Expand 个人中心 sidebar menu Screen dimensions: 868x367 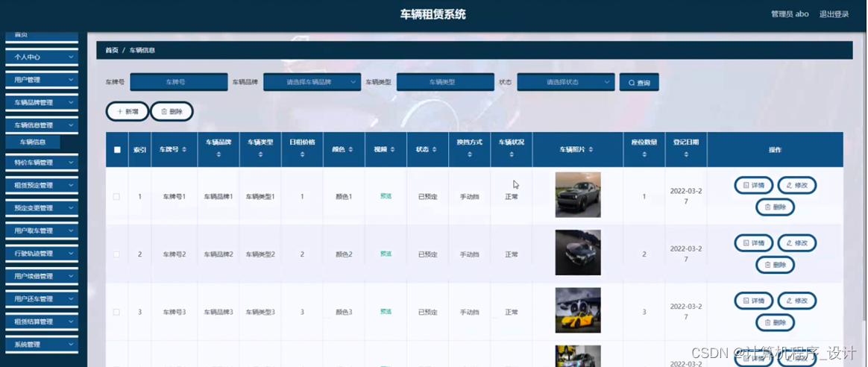click(x=42, y=57)
